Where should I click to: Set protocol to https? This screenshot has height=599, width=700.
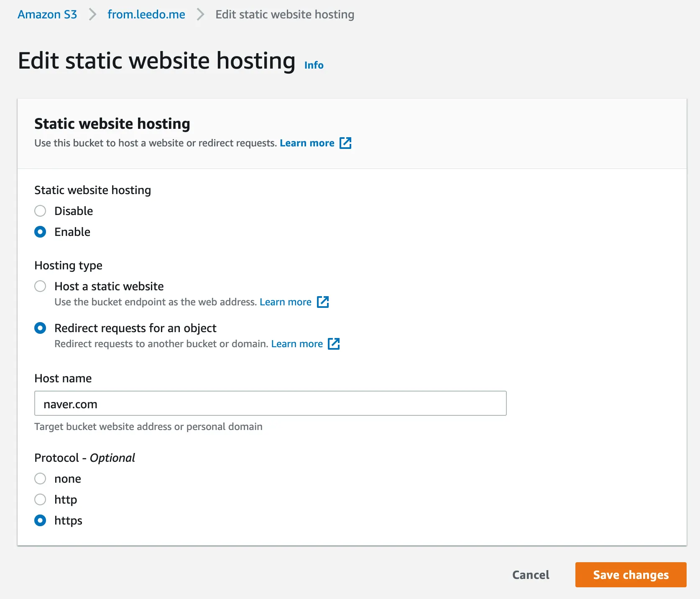click(40, 520)
